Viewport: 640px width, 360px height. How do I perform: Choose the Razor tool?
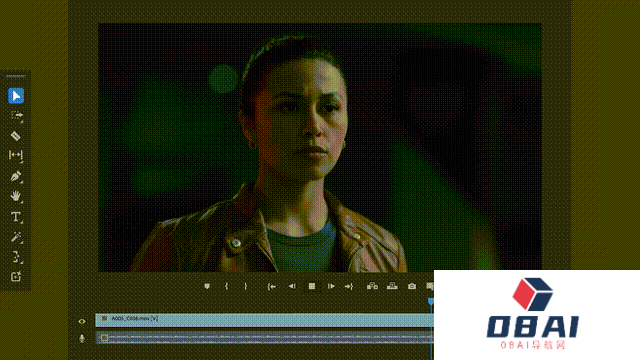click(x=16, y=136)
